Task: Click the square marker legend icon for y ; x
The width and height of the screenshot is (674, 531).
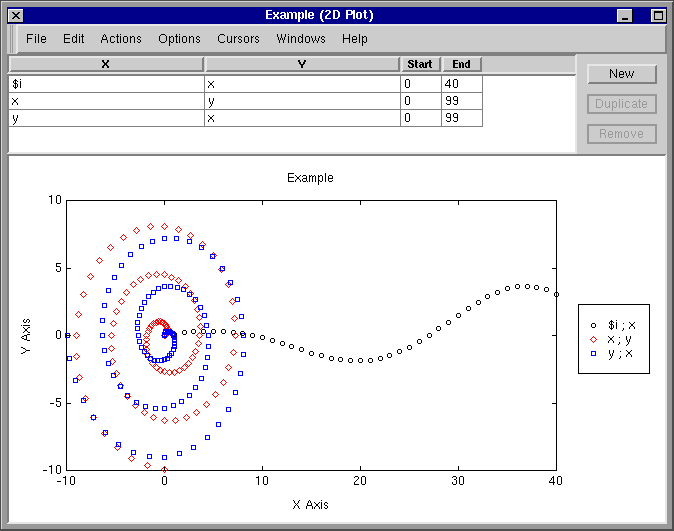Action: (x=593, y=353)
